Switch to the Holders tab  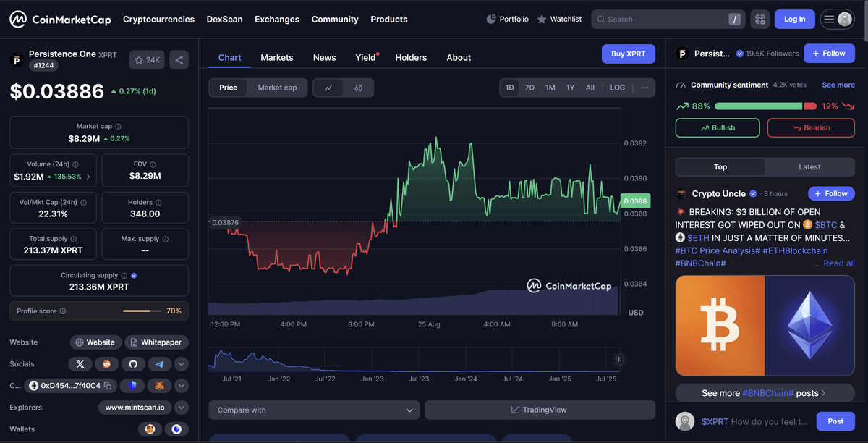(x=411, y=58)
